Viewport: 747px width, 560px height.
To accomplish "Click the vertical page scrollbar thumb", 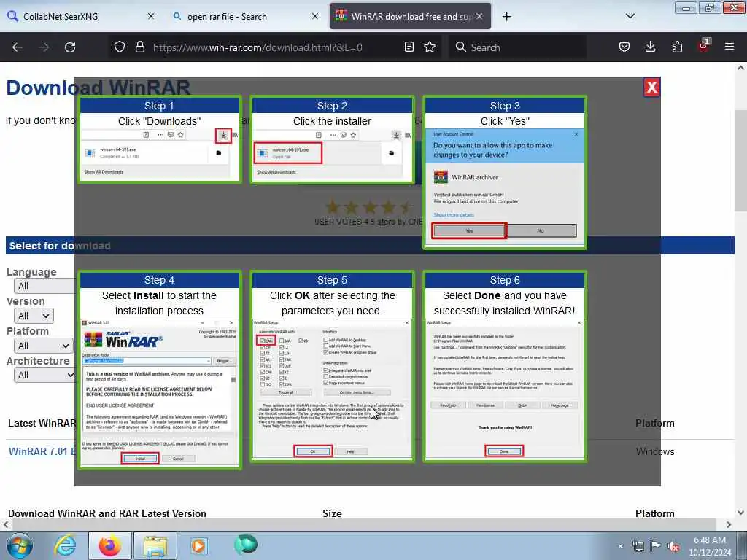I will 740,160.
